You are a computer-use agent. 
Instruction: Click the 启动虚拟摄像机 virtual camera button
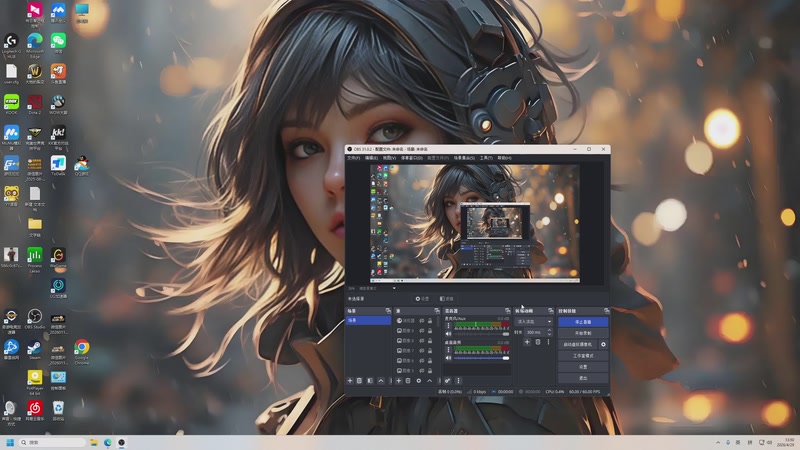(578, 344)
